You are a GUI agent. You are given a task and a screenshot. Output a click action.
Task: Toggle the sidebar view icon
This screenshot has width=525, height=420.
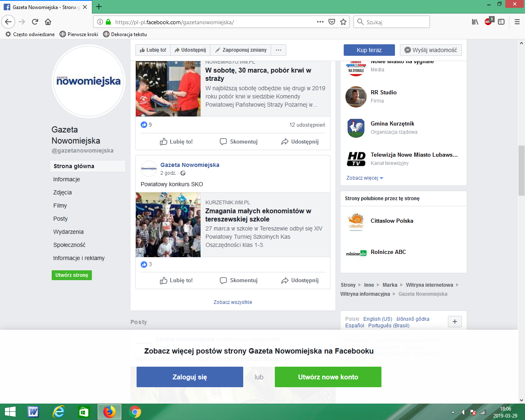(x=501, y=22)
